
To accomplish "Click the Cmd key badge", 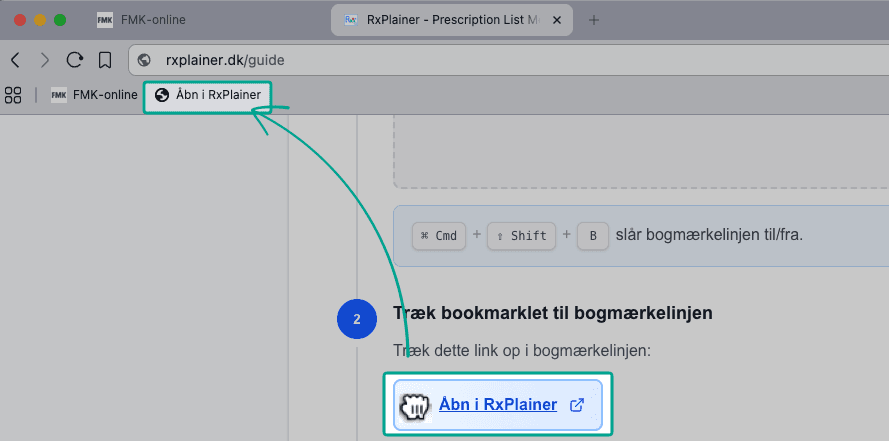I will [439, 236].
